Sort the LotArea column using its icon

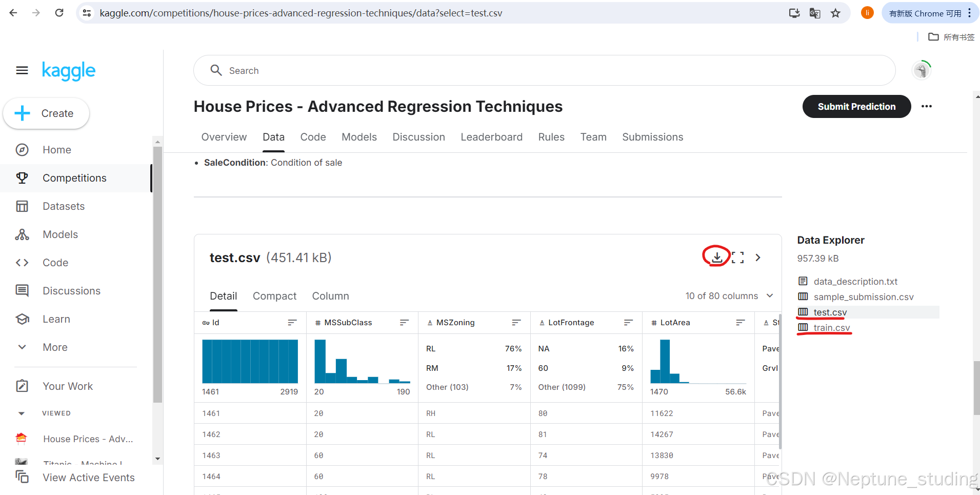[741, 322]
